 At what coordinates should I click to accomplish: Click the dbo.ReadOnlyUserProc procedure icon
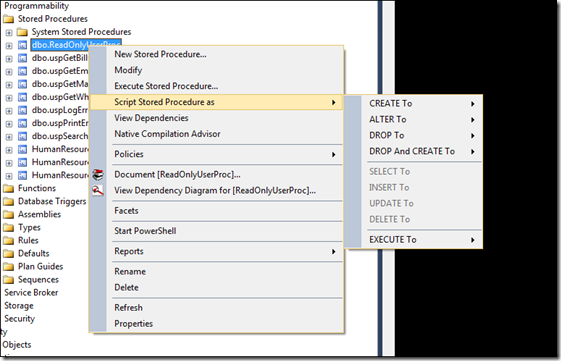(22, 45)
